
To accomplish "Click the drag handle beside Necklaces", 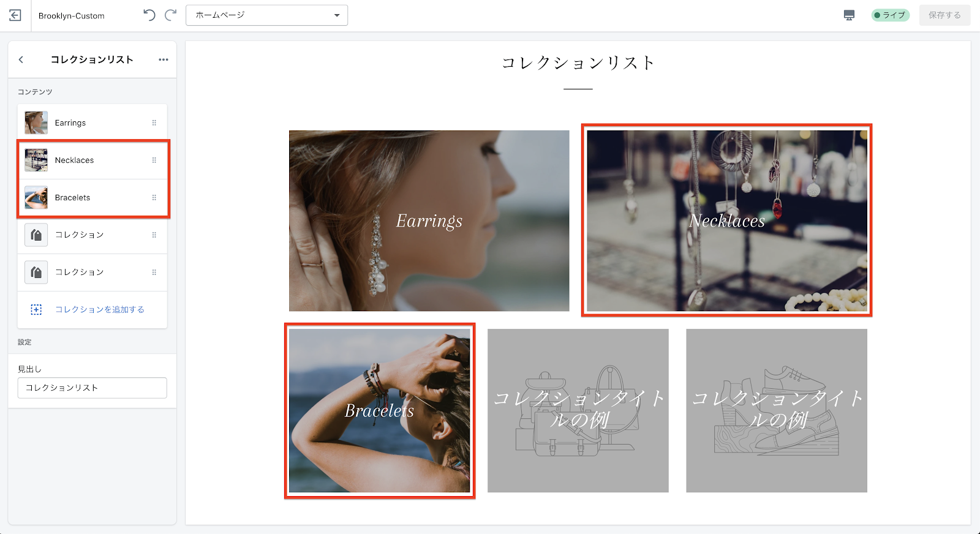I will [x=154, y=160].
